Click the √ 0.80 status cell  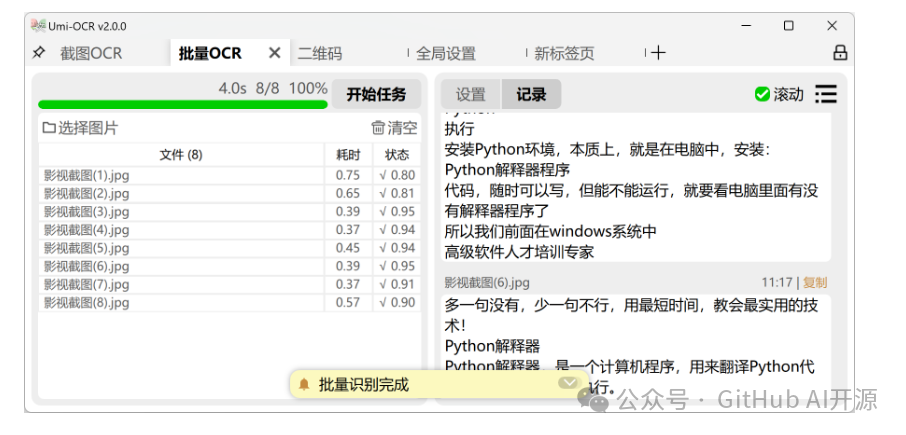click(x=397, y=175)
